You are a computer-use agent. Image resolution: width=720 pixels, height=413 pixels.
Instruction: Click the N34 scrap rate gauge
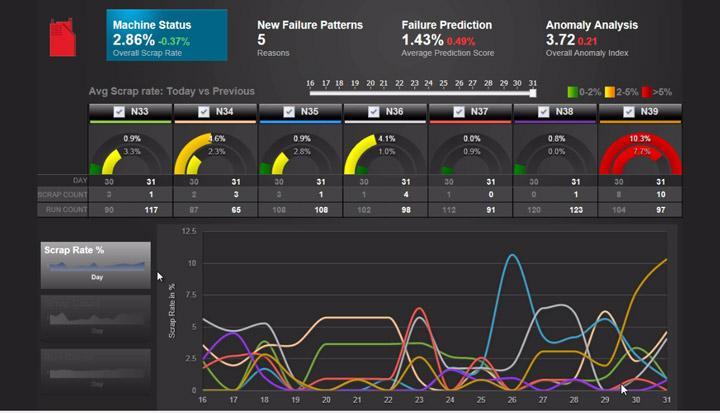[x=215, y=154]
